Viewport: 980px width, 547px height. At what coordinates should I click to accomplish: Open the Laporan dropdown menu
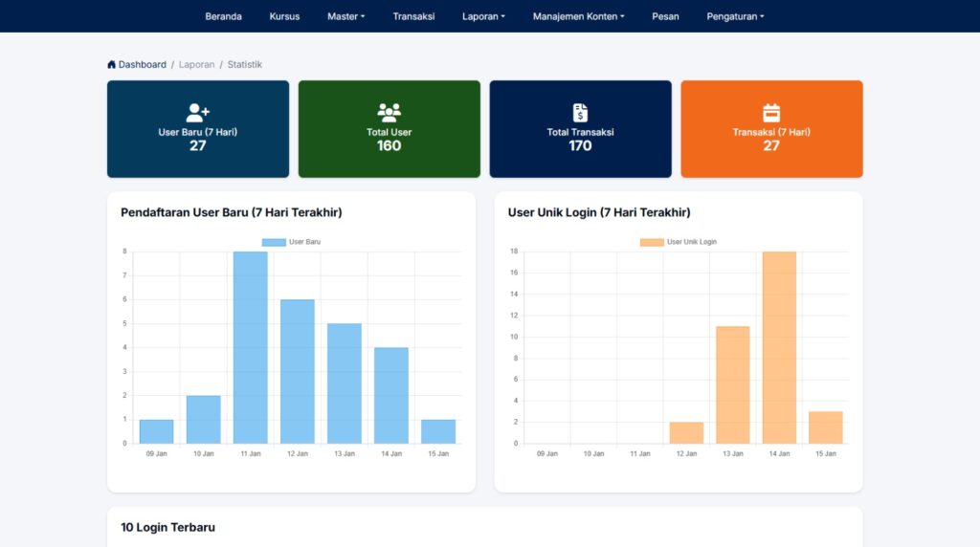point(483,16)
